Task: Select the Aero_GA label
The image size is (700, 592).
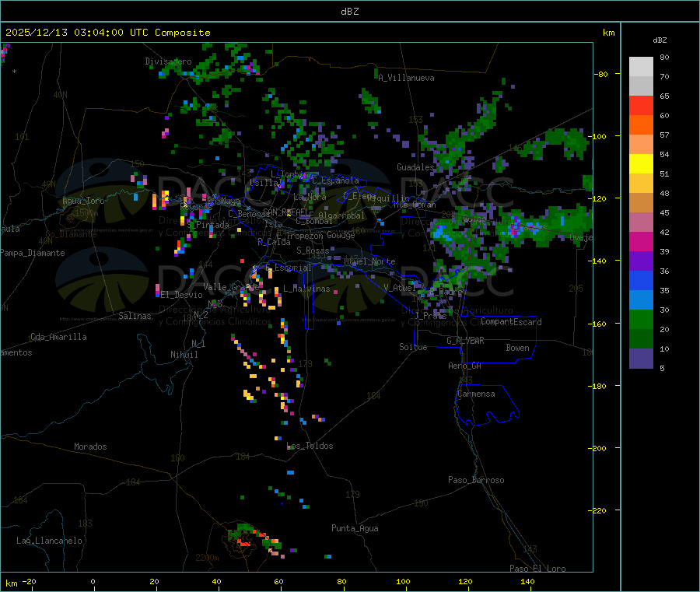Action: [x=465, y=366]
